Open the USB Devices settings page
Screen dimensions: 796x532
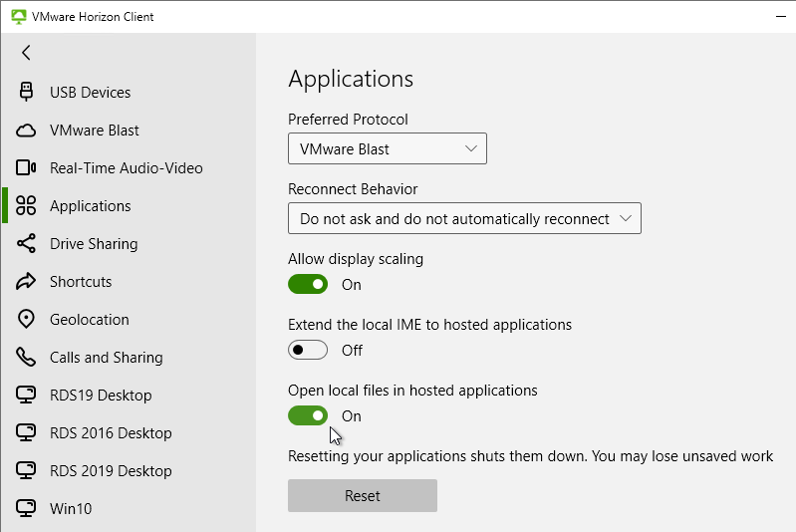pos(129,92)
